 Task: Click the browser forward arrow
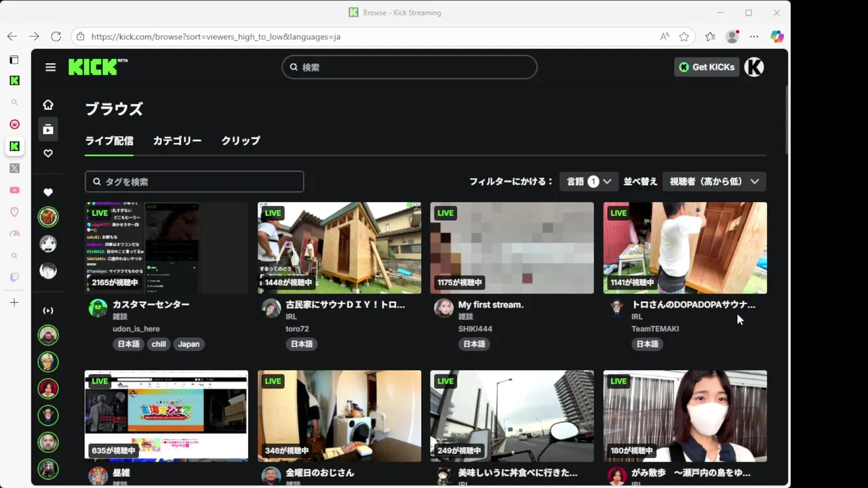pos(34,37)
